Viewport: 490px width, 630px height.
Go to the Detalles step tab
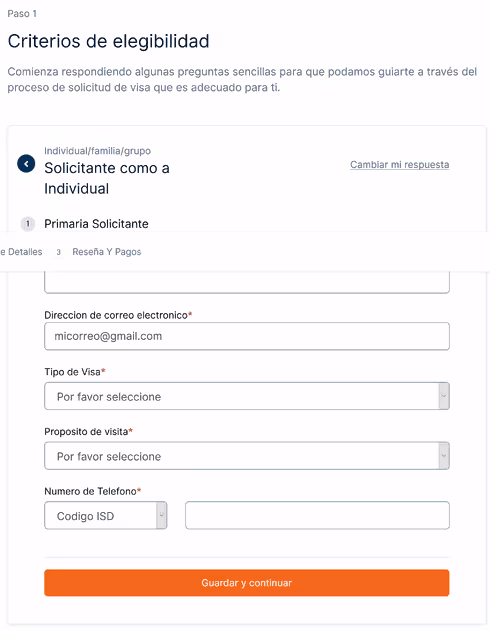(21, 252)
